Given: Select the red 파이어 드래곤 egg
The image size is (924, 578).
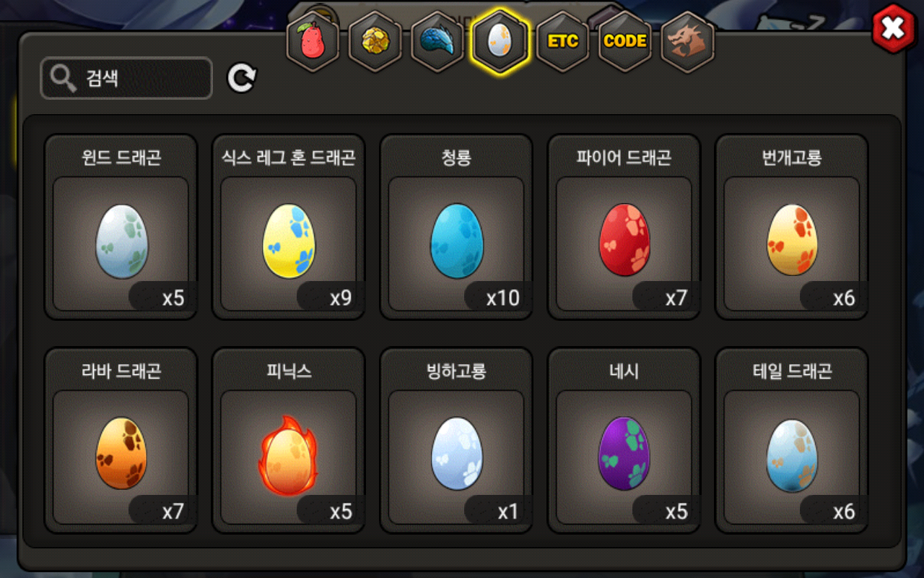Looking at the screenshot, I should pos(624,227).
